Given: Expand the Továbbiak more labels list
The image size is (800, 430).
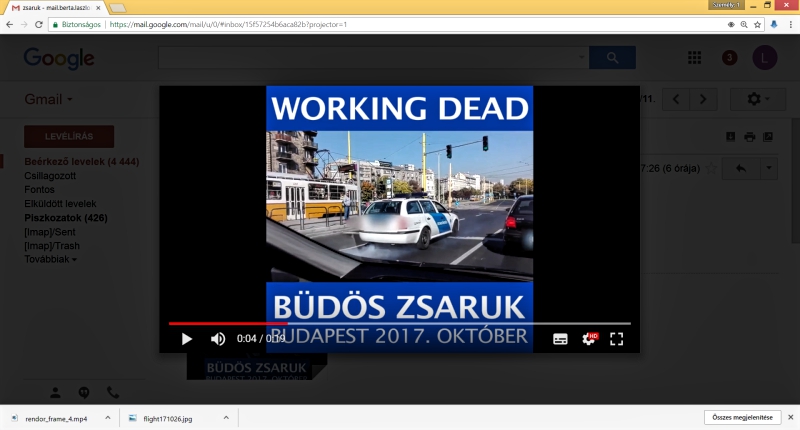Looking at the screenshot, I should click(51, 259).
